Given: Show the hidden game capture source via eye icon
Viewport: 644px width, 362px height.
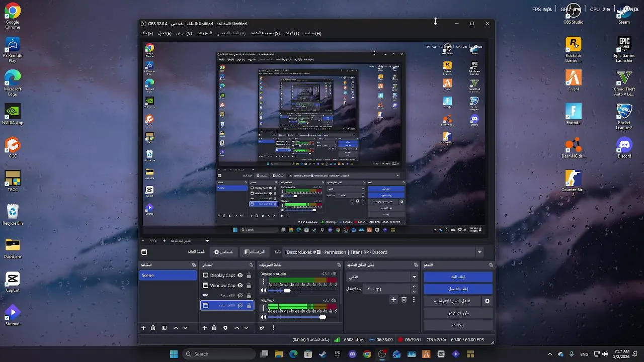Looking at the screenshot, I should click(x=240, y=295).
